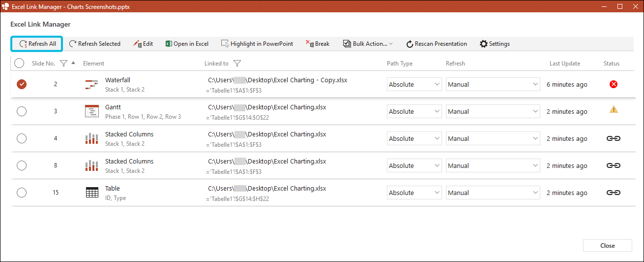The image size is (644, 262).
Task: Open Settings with the gear icon
Action: [x=495, y=44]
